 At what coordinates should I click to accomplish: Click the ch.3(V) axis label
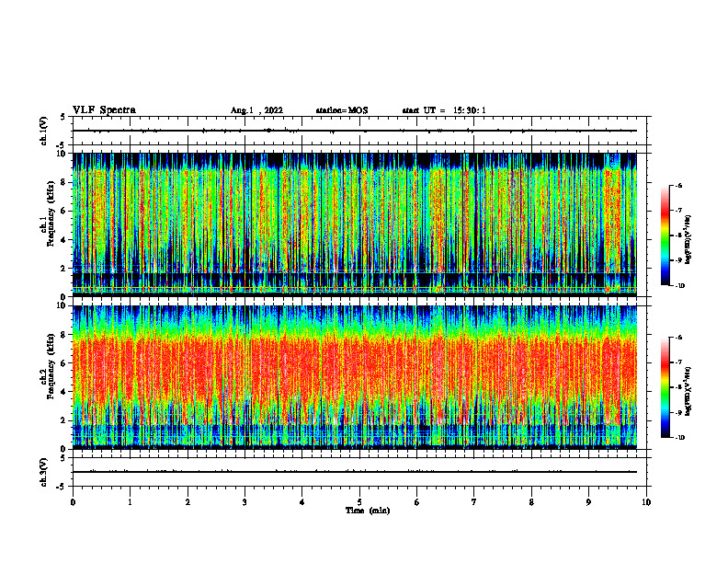pyautogui.click(x=43, y=472)
